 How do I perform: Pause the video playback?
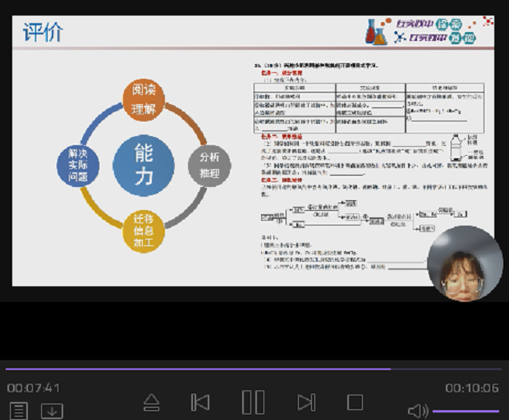[x=253, y=402]
